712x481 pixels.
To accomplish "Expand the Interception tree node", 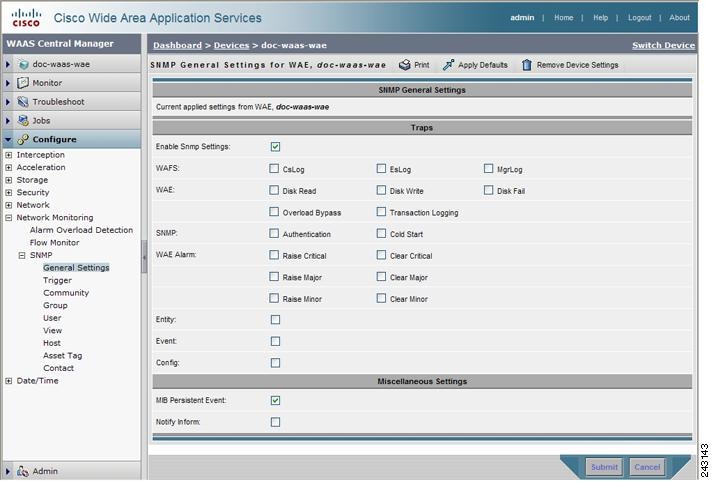I will click(9, 155).
